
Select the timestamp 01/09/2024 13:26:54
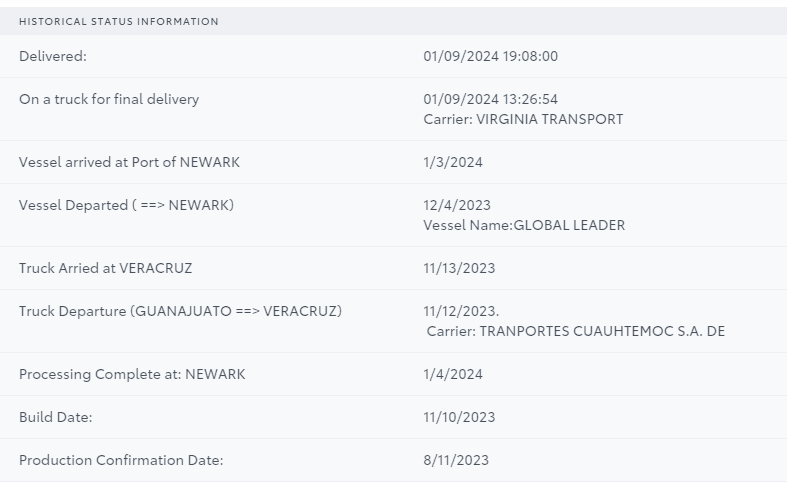(490, 99)
